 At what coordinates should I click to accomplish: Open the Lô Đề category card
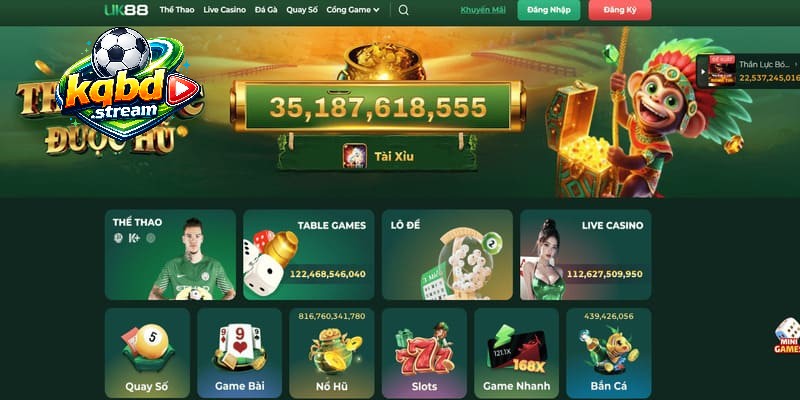447,255
